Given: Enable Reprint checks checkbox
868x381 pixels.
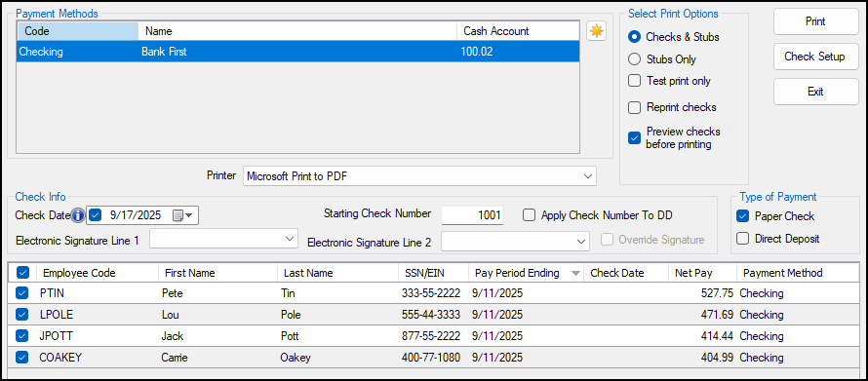Looking at the screenshot, I should [x=634, y=107].
